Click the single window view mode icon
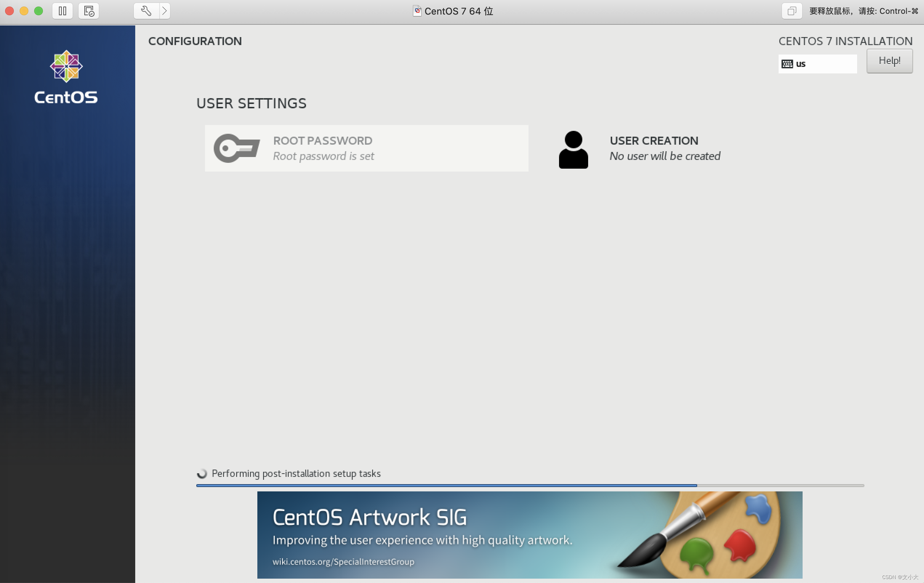The image size is (924, 583). pos(792,11)
